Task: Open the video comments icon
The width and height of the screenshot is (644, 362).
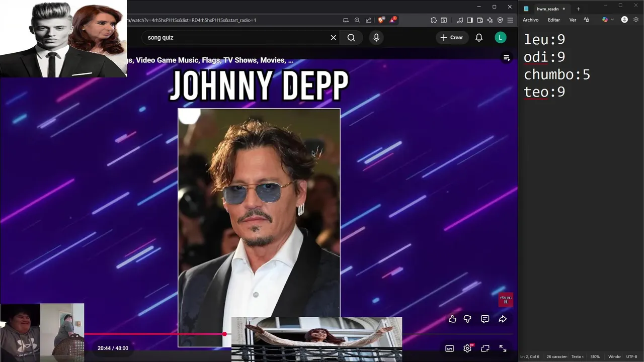Action: 485,319
